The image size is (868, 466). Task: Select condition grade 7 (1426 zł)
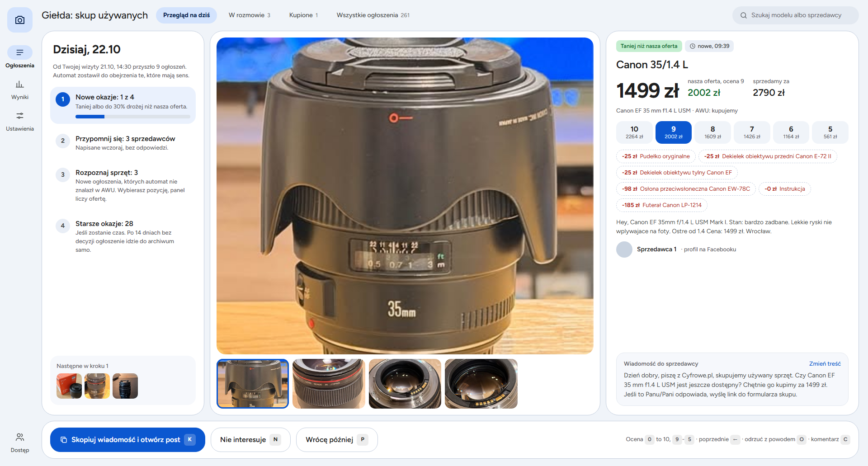[752, 132]
